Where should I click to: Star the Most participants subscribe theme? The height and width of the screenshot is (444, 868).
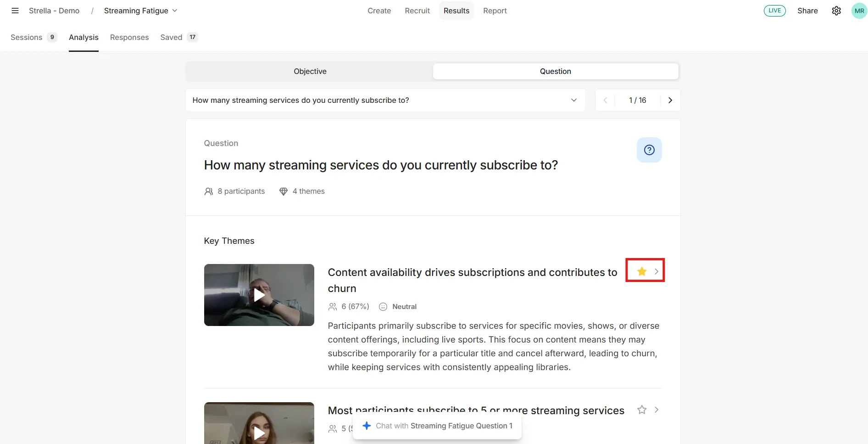[642, 410]
